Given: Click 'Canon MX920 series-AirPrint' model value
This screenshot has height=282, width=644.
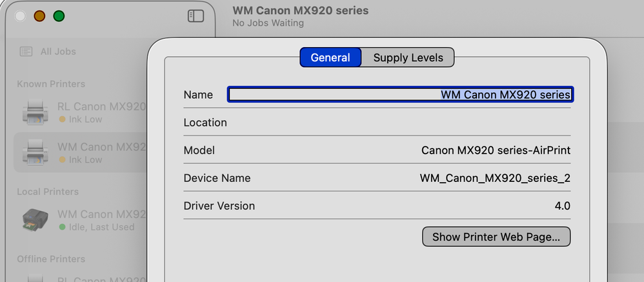Looking at the screenshot, I should (x=496, y=150).
